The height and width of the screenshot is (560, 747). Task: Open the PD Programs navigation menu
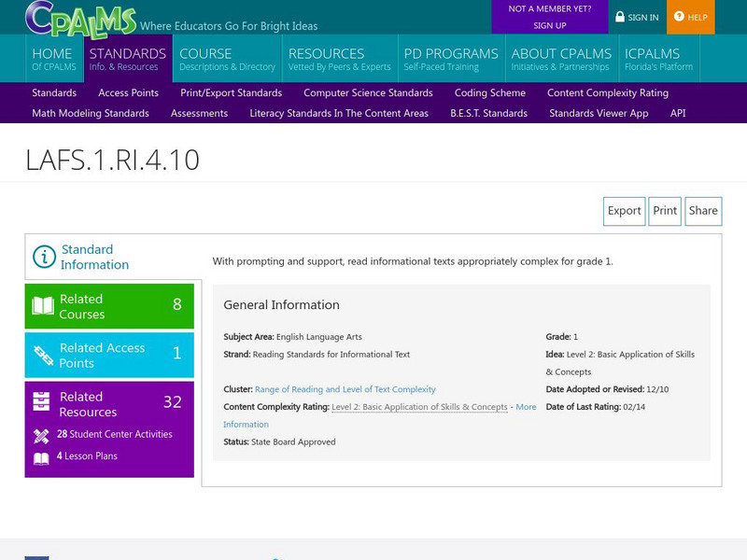pos(451,59)
